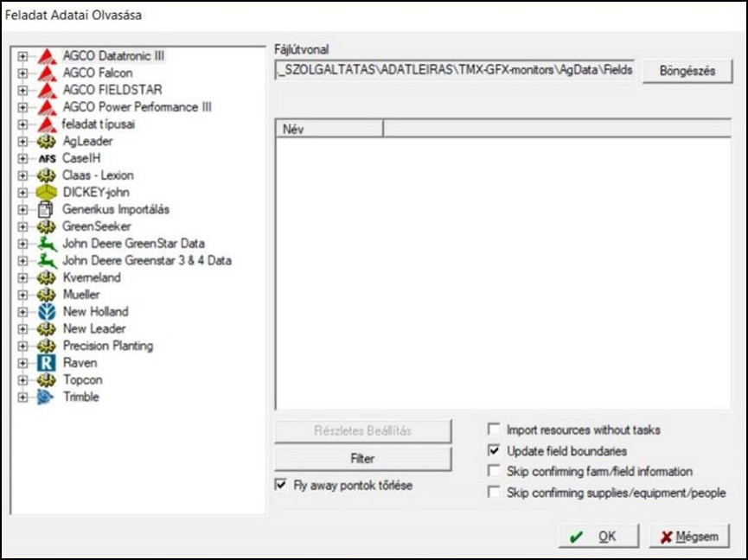Click the Filter button
748x560 pixels.
click(x=362, y=459)
